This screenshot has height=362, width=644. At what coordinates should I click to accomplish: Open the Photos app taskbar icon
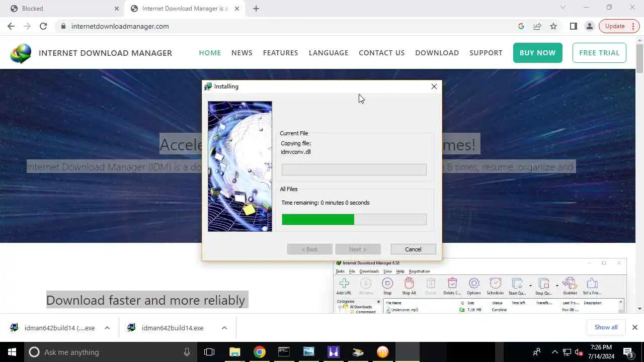pyautogui.click(x=308, y=352)
